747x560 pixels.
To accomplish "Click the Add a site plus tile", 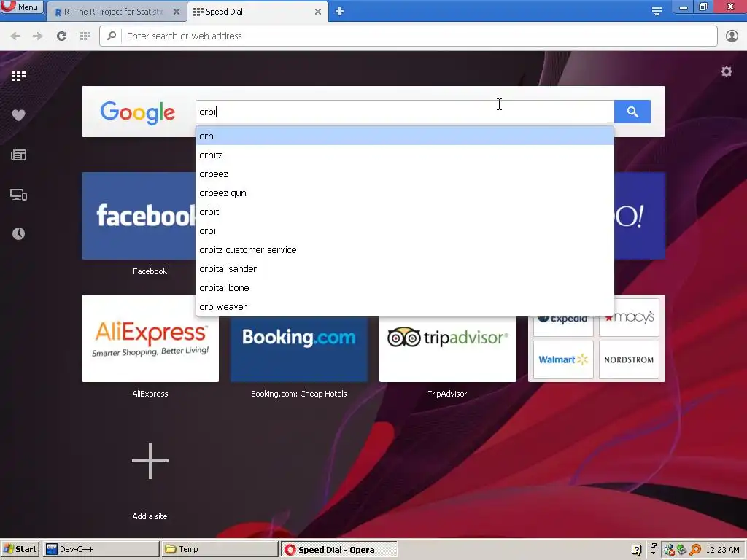I will [x=150, y=461].
